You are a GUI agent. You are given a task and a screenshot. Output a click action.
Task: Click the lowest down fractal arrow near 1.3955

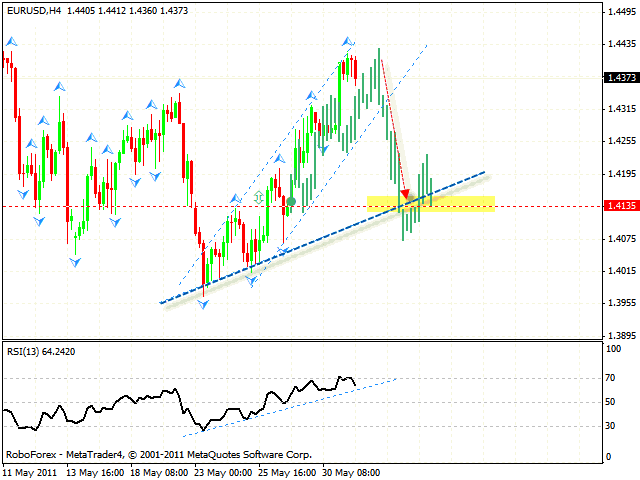(x=205, y=305)
